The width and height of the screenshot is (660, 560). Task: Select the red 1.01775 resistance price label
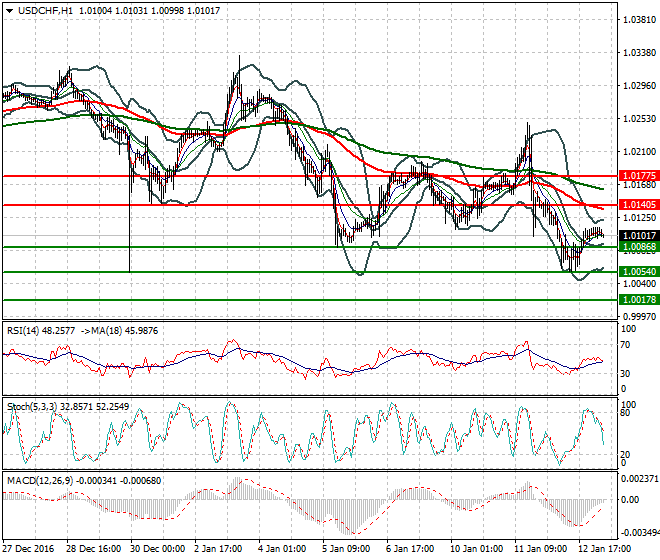point(636,176)
